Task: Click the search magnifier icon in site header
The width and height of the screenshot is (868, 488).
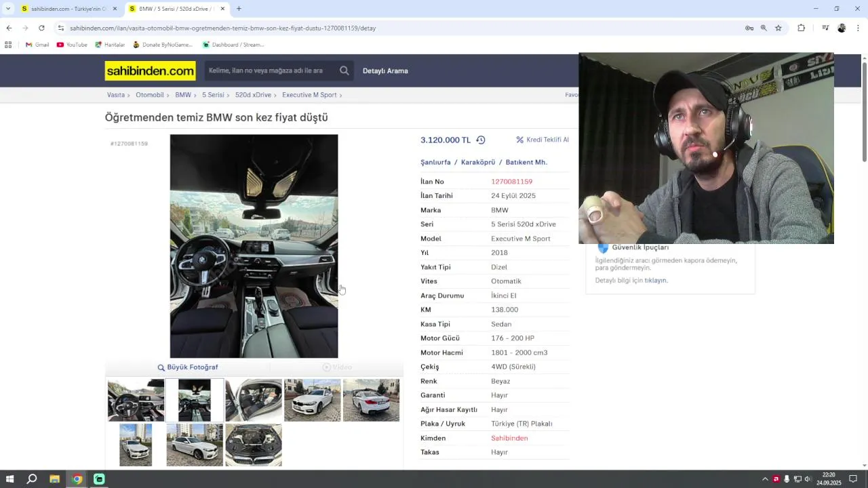Action: point(344,70)
